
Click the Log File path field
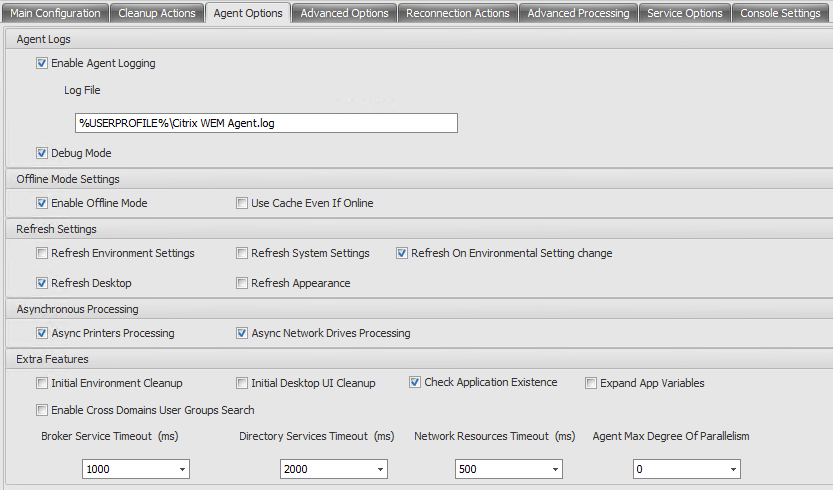coord(266,123)
